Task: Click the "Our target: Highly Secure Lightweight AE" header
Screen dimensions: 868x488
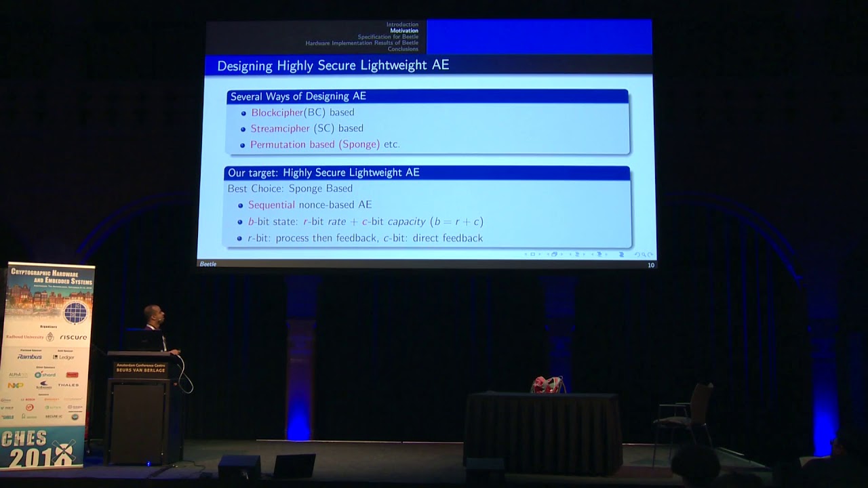Action: [x=428, y=173]
